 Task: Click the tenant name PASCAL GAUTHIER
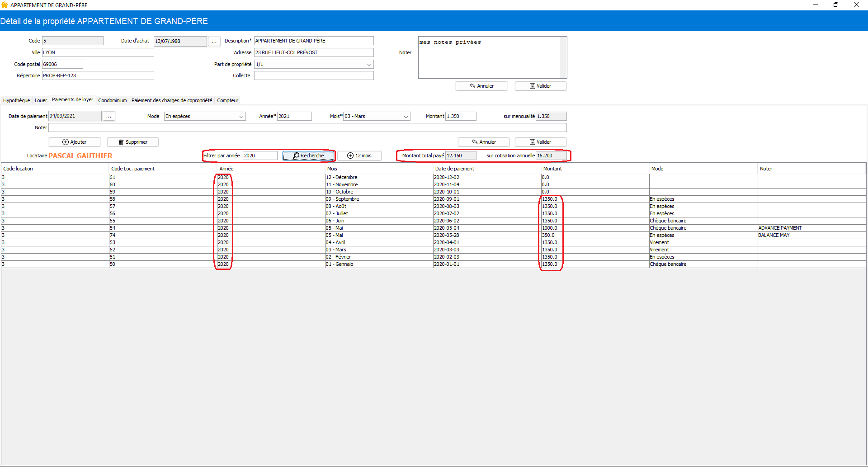80,156
